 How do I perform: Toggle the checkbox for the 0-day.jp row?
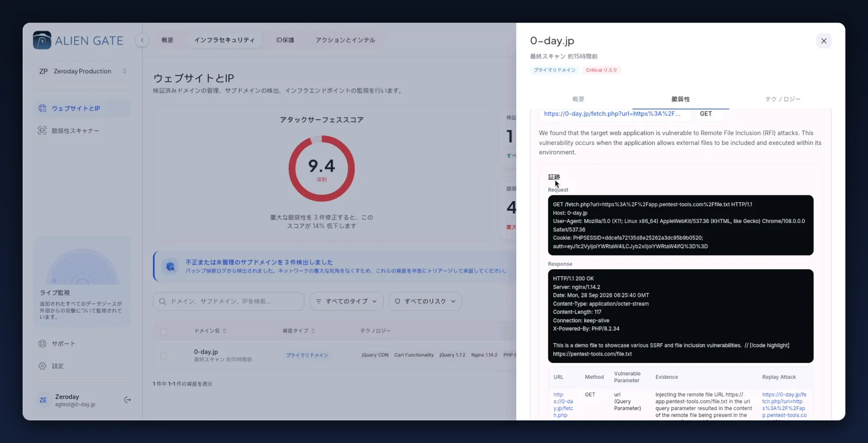click(x=164, y=355)
